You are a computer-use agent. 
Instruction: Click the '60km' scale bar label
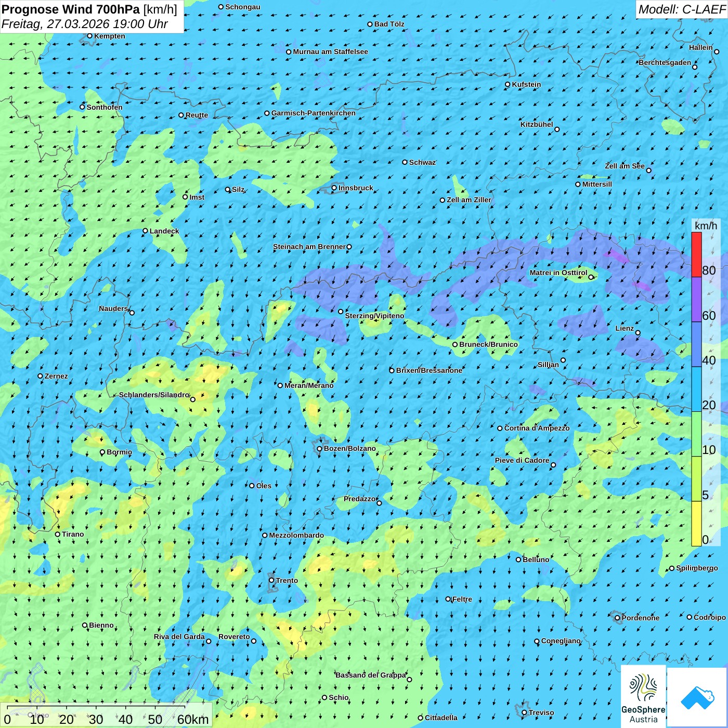click(x=193, y=719)
